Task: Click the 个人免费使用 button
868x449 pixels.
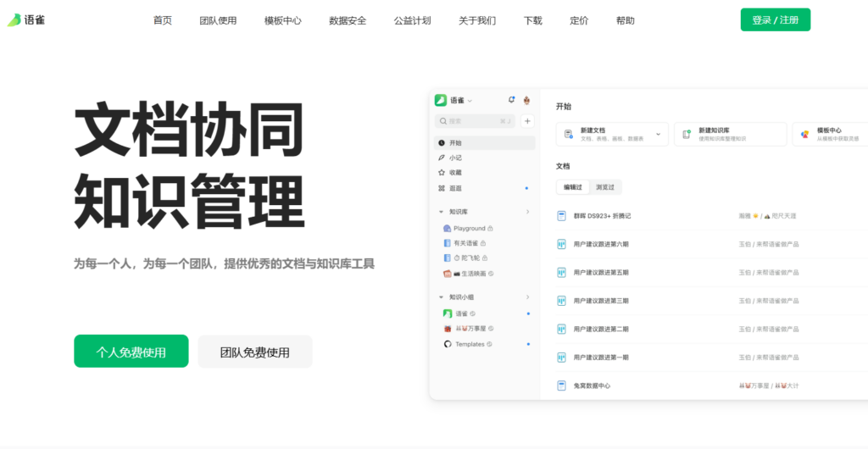Action: [x=131, y=352]
